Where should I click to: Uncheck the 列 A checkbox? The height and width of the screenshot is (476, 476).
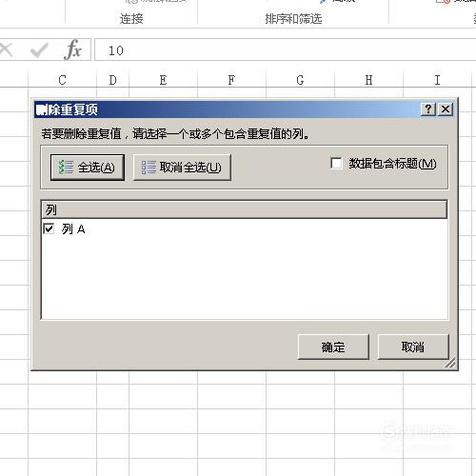pos(49,228)
